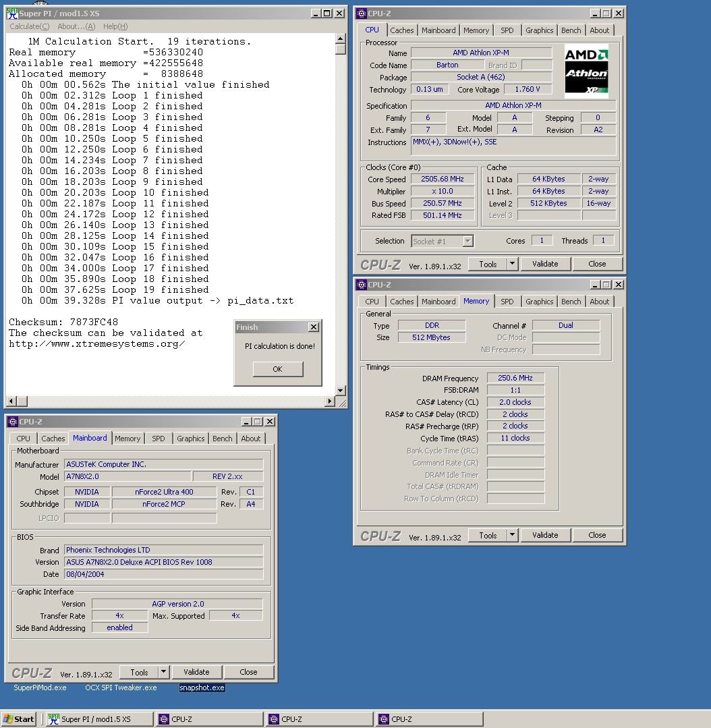
Task: Click the Core Voltage 1.760 V value
Action: [x=528, y=89]
